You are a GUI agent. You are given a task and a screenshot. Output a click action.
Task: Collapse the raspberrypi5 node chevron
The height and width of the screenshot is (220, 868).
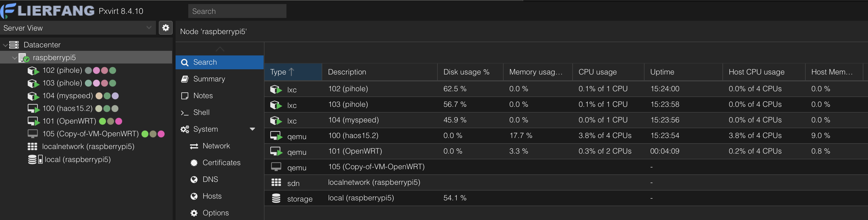[14, 58]
